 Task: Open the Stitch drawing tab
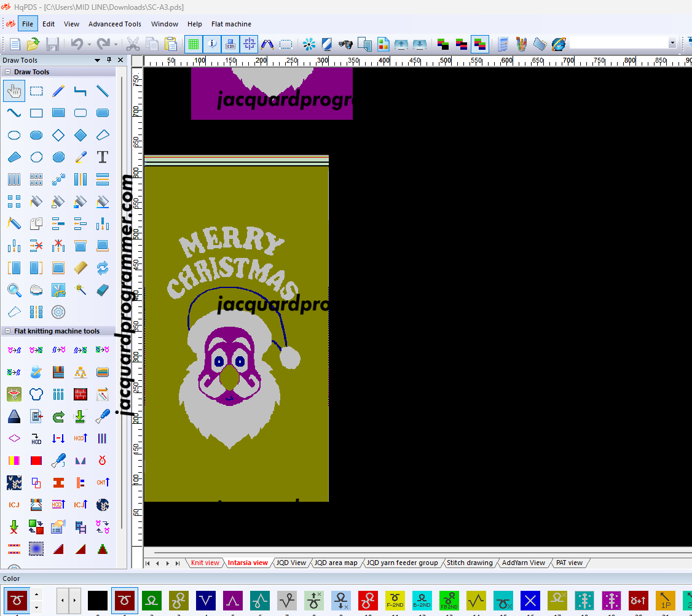(469, 563)
